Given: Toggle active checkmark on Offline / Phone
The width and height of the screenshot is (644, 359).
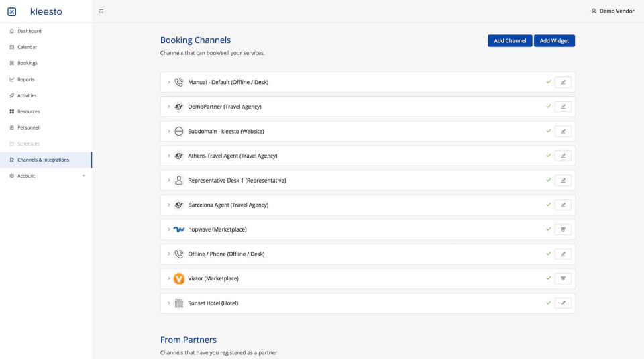Looking at the screenshot, I should (x=548, y=254).
